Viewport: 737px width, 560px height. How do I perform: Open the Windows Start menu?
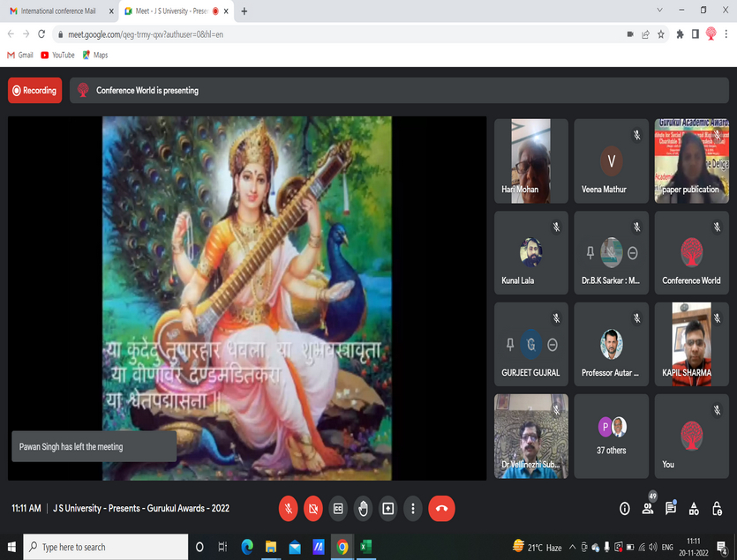pos(11,547)
